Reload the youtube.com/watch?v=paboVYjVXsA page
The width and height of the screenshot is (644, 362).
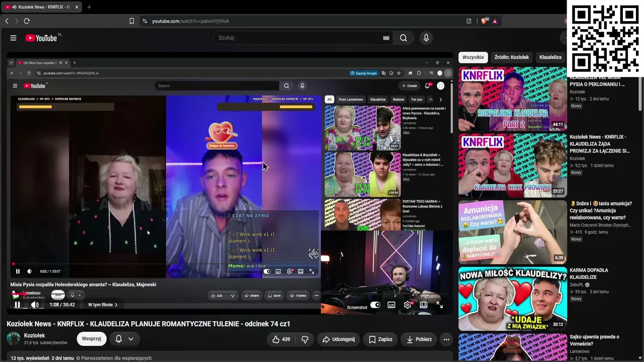pyautogui.click(x=27, y=21)
